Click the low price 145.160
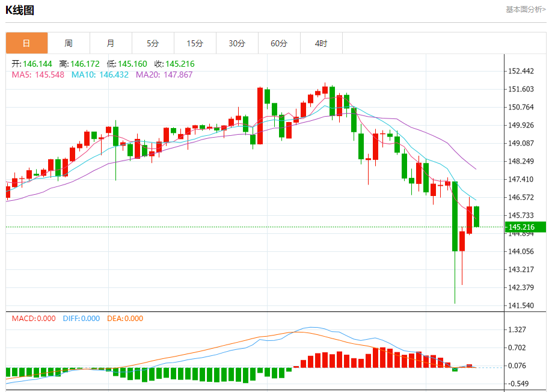 tap(132, 64)
